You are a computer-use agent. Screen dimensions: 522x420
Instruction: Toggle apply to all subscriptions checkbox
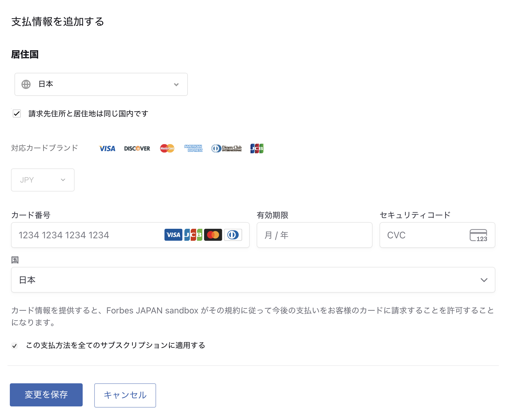[x=14, y=345]
